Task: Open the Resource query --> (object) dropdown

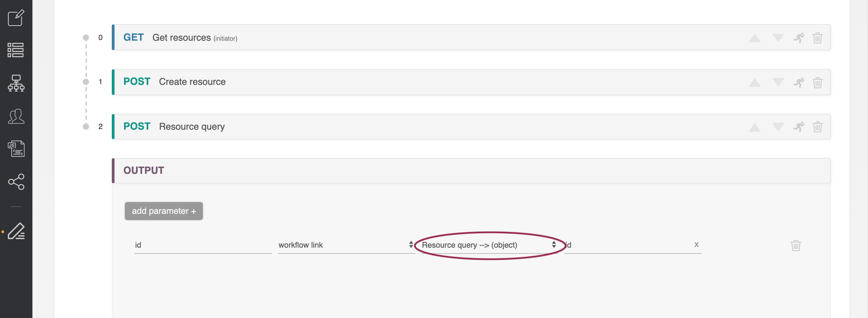Action: (489, 245)
